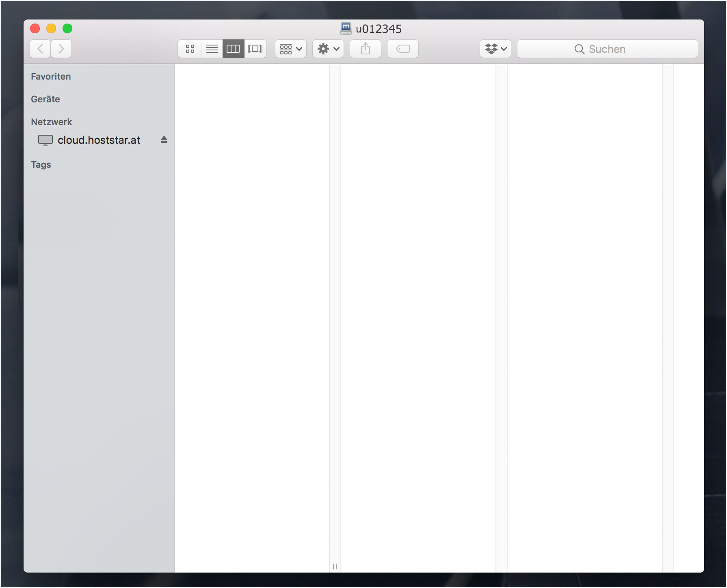Switch to icon view
727x588 pixels.
click(190, 49)
